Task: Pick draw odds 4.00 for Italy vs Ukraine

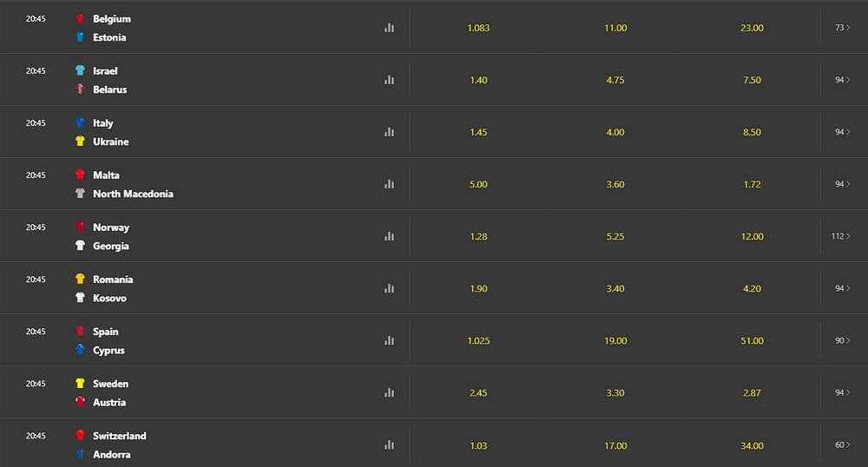Action: pos(615,132)
